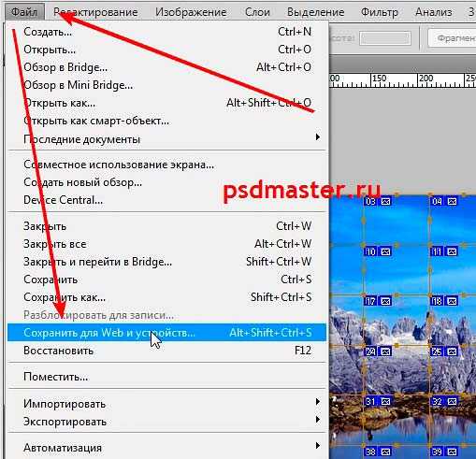
Task: Choose Поместить... menu entry
Action: pos(166,377)
